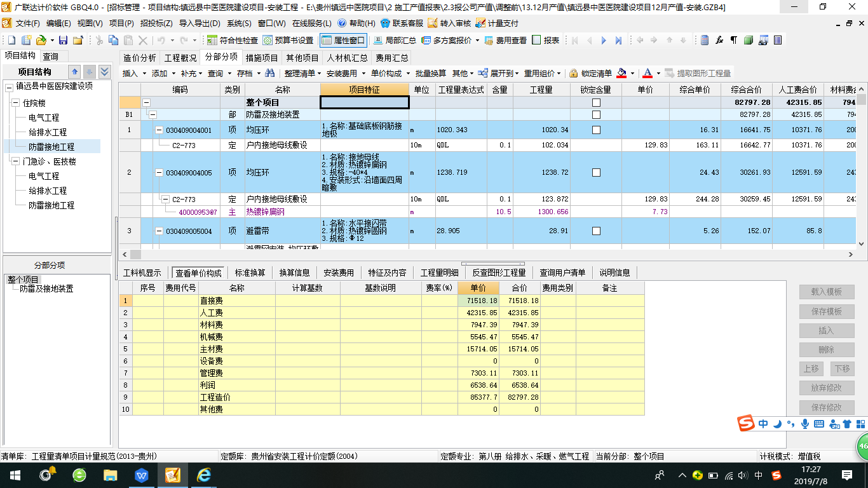868x488 pixels.
Task: Click the green 3D box icon
Action: (749, 40)
